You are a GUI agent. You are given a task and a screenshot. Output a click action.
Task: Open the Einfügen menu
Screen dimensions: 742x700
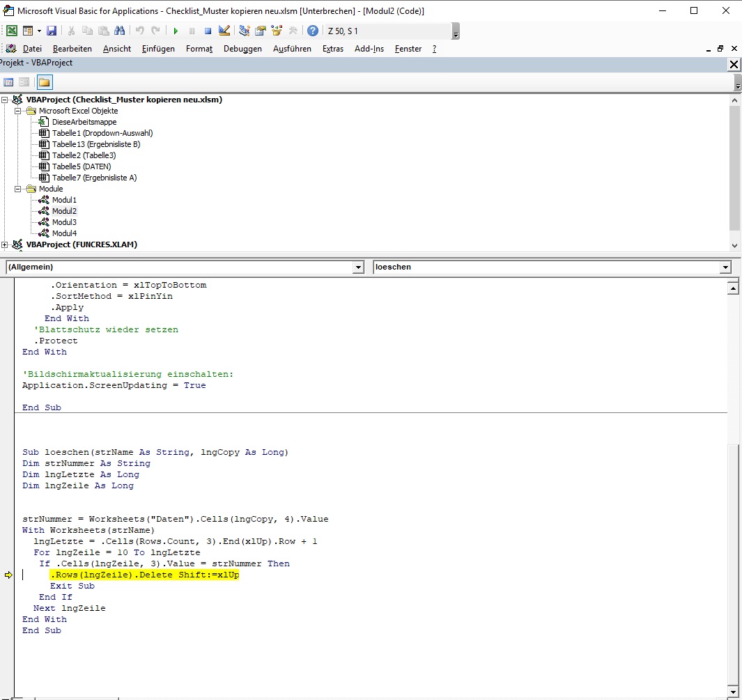pyautogui.click(x=158, y=49)
